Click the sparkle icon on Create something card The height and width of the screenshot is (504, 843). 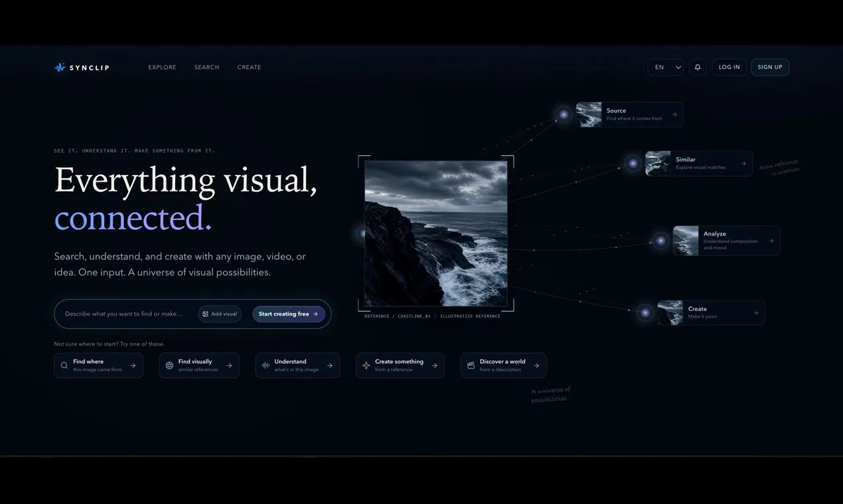[x=366, y=365]
